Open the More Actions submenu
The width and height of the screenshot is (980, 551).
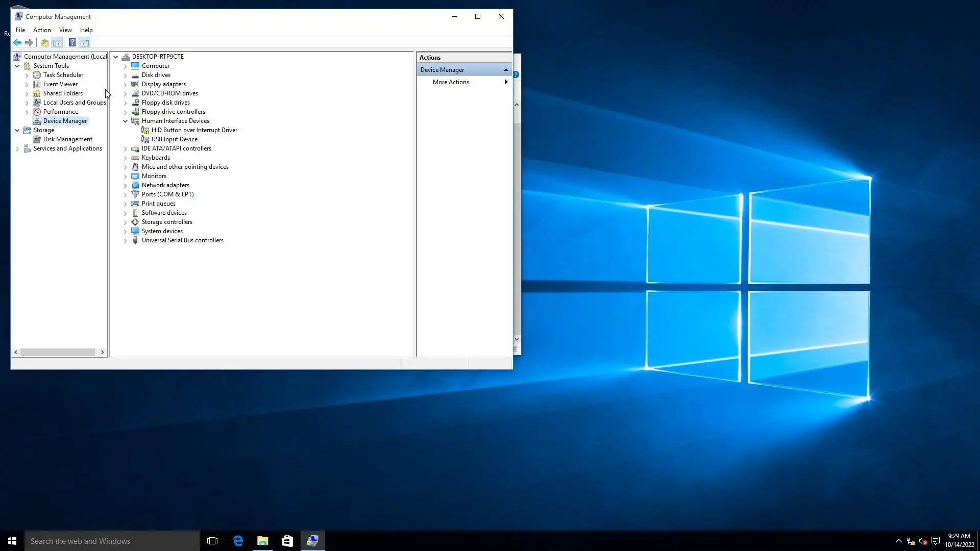coord(451,82)
